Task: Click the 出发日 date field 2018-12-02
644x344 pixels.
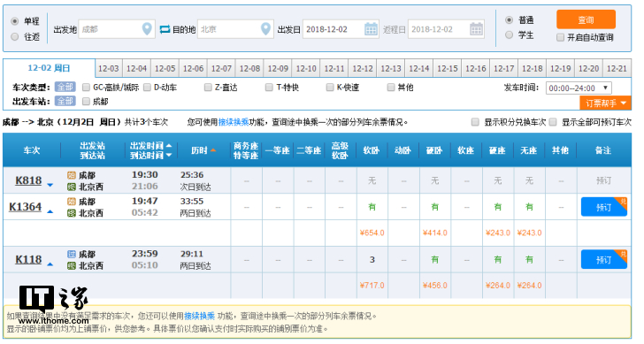Action: click(341, 29)
